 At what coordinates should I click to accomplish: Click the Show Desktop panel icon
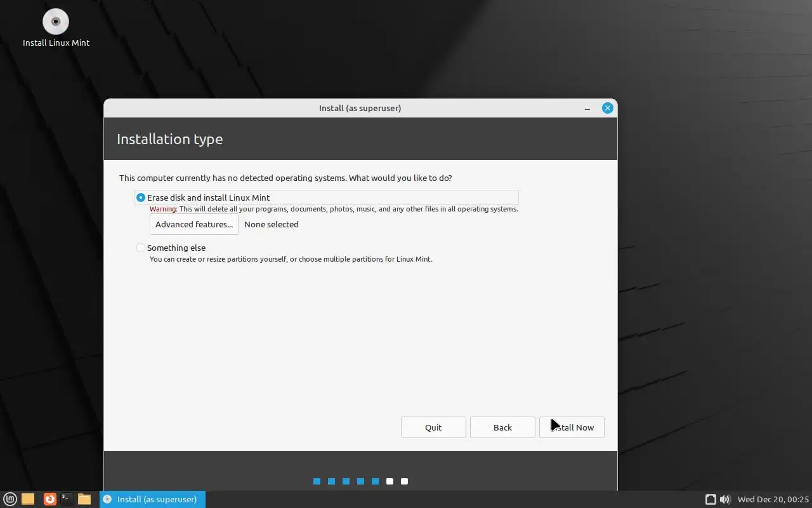28,499
